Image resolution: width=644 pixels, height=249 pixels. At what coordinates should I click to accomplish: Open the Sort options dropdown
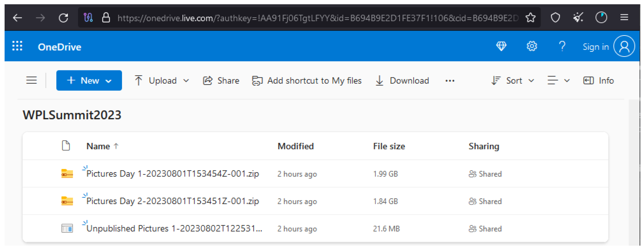[x=513, y=80]
